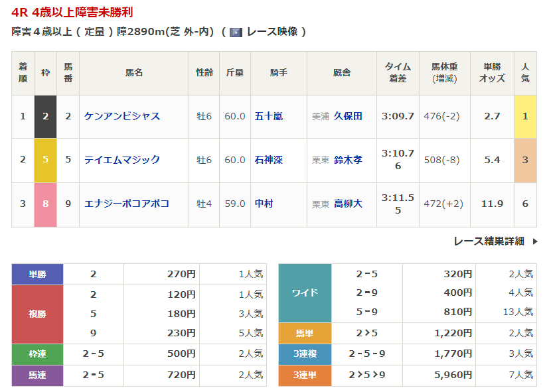Click the 4R race title heading
The image size is (549, 392).
click(76, 13)
